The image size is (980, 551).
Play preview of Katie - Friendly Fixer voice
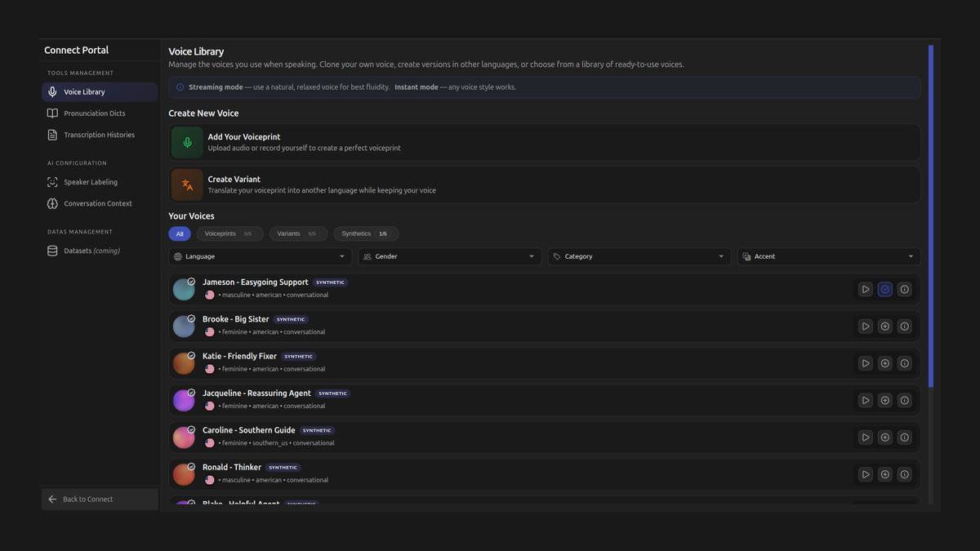(x=866, y=363)
